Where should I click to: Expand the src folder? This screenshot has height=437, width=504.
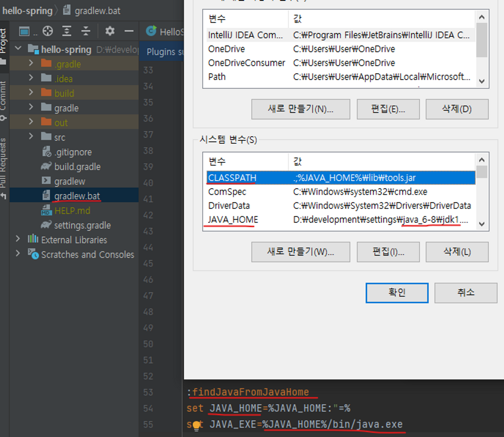(x=31, y=136)
